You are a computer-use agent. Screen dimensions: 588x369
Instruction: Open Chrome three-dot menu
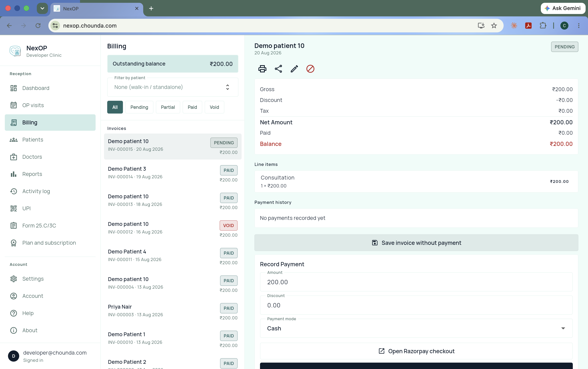[579, 26]
